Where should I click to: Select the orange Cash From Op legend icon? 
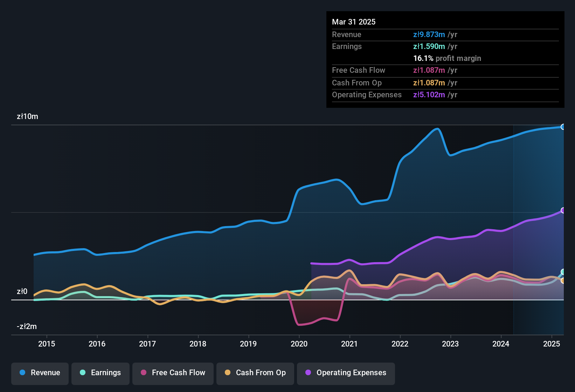point(228,373)
